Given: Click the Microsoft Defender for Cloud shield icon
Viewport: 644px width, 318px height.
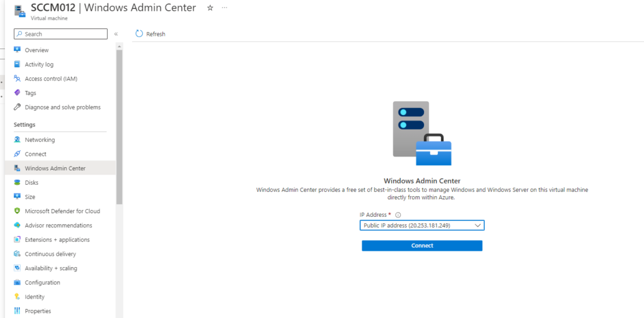Looking at the screenshot, I should click(x=17, y=211).
